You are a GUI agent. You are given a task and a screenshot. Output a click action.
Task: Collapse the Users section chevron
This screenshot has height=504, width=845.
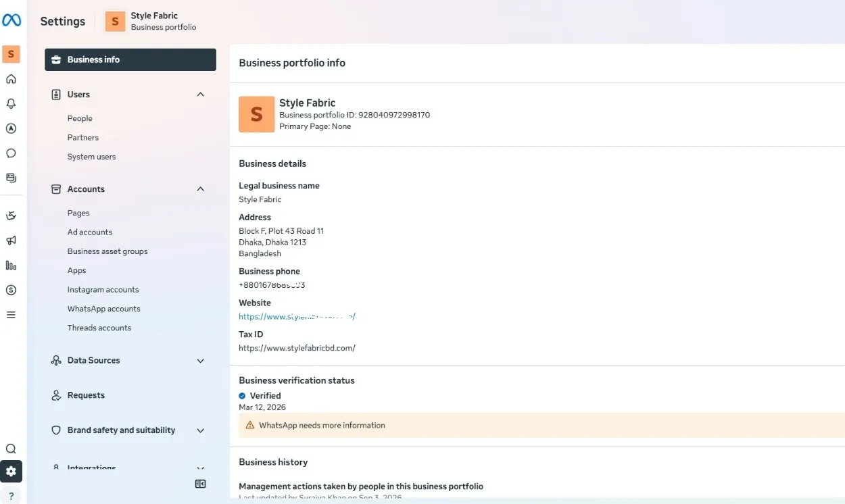pyautogui.click(x=200, y=95)
